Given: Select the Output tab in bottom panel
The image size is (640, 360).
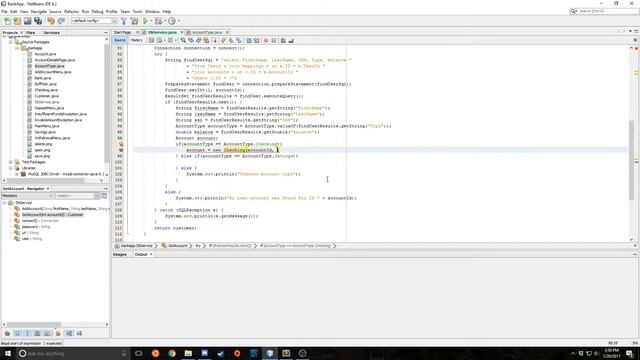Looking at the screenshot, I should (141, 254).
